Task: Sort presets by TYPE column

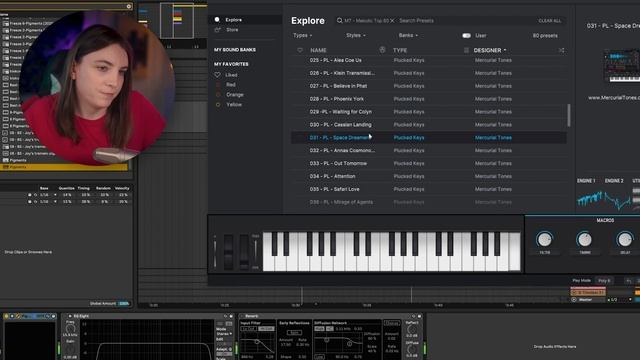Action: [400, 50]
